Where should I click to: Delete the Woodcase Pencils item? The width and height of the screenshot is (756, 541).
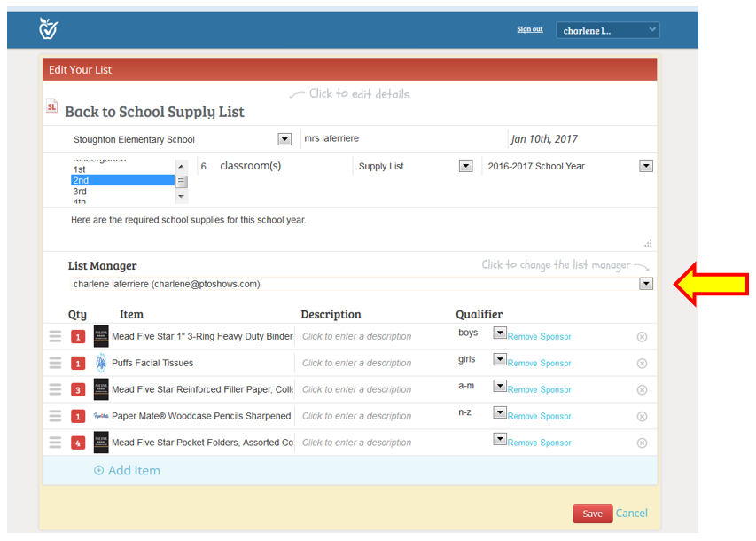642,417
